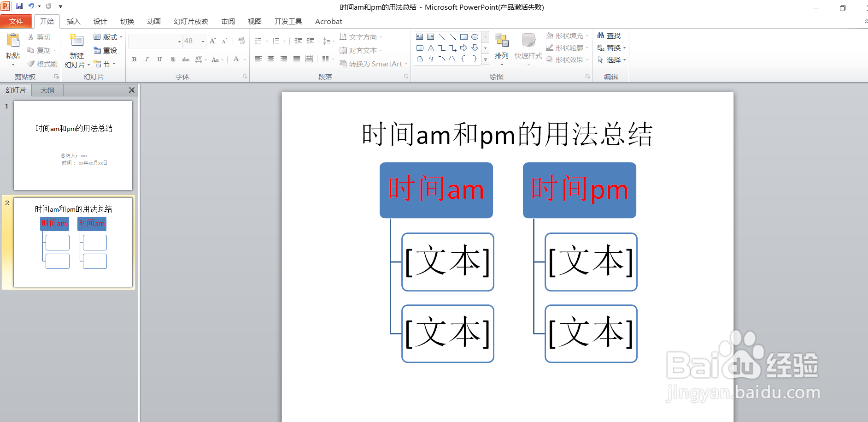Image resolution: width=868 pixels, height=422 pixels.
Task: Toggle italic formatting
Action: tap(146, 59)
